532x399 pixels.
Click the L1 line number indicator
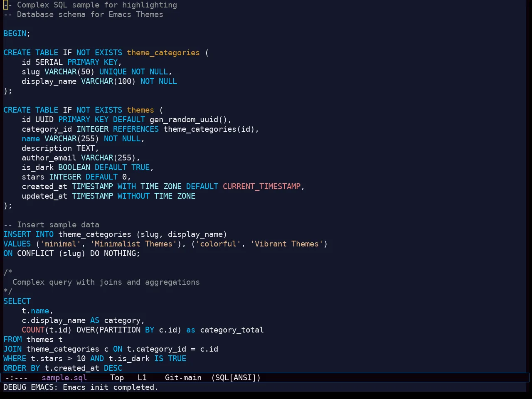click(x=142, y=378)
